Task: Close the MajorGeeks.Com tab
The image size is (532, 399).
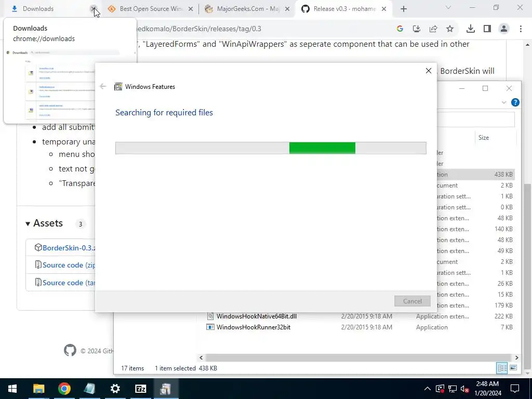Action: click(287, 9)
